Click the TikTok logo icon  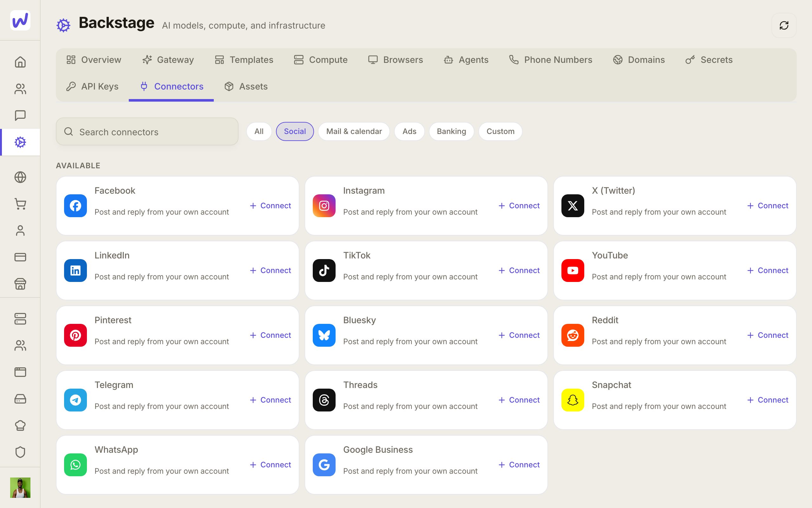coord(324,271)
